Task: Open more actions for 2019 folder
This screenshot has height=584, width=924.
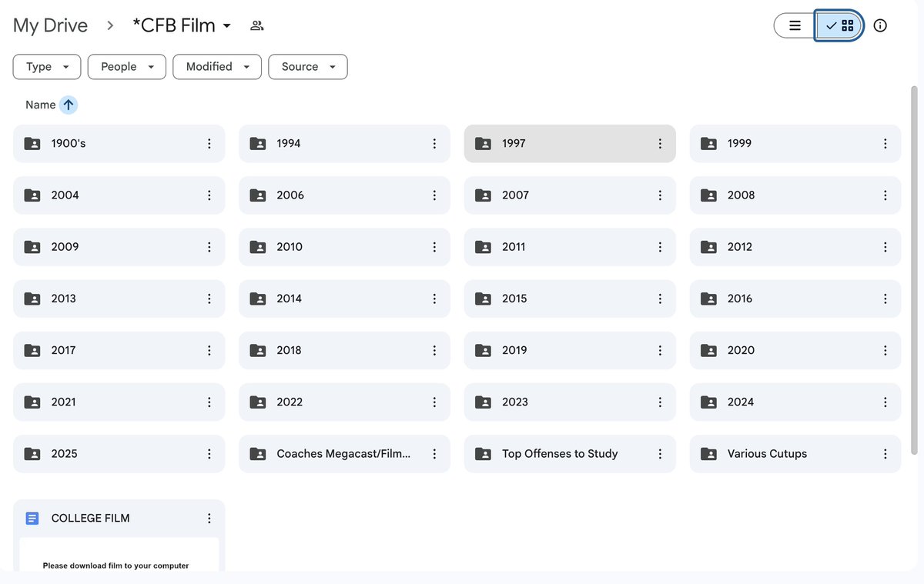Action: [x=660, y=350]
